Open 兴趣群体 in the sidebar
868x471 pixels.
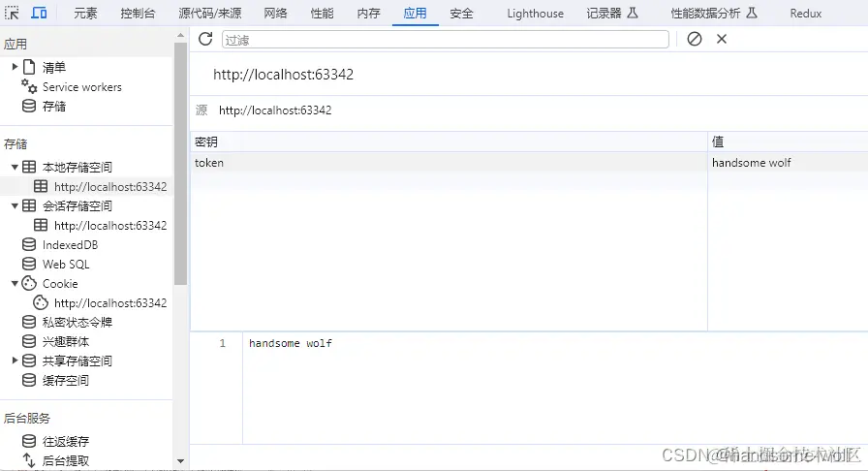tap(65, 342)
